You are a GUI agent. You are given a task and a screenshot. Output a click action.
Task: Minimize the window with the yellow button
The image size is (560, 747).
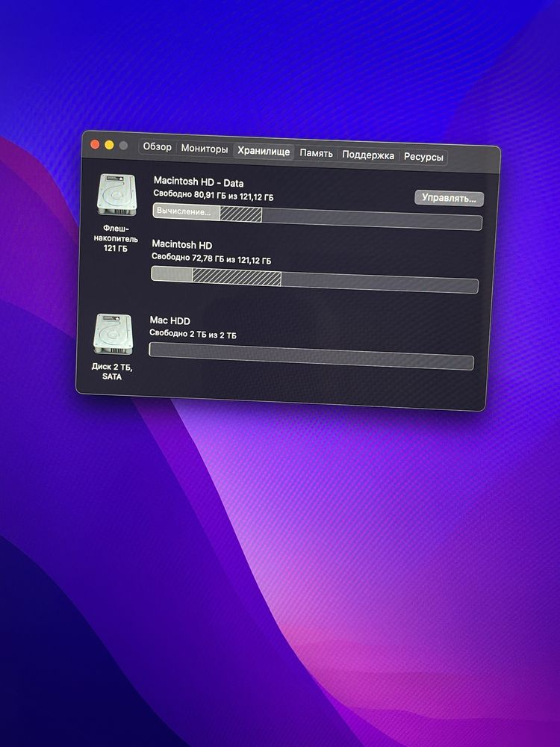tap(109, 145)
